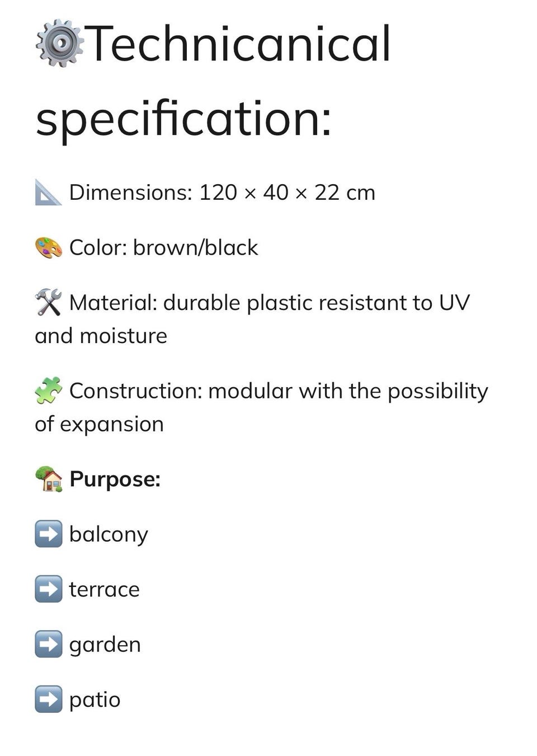Viewport: 537px width, 756px height.
Task: Click the dimensions text 120 × 40 × 22 cm
Action: tap(287, 192)
